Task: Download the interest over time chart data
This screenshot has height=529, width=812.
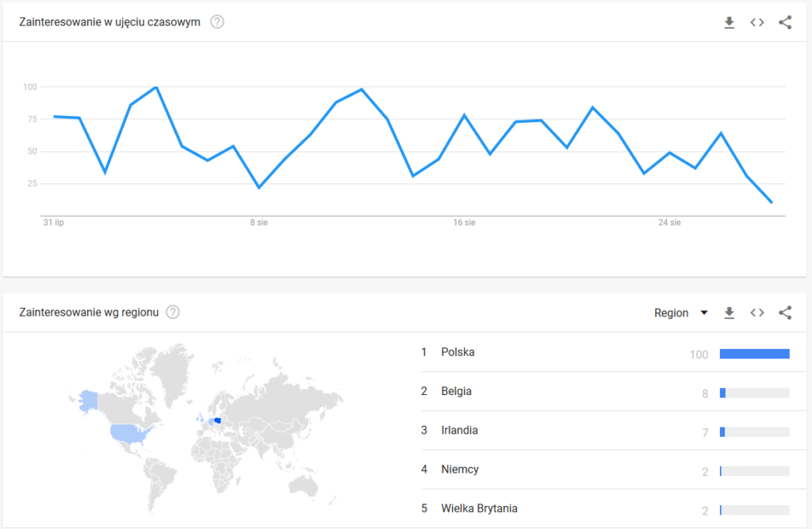Action: click(730, 22)
